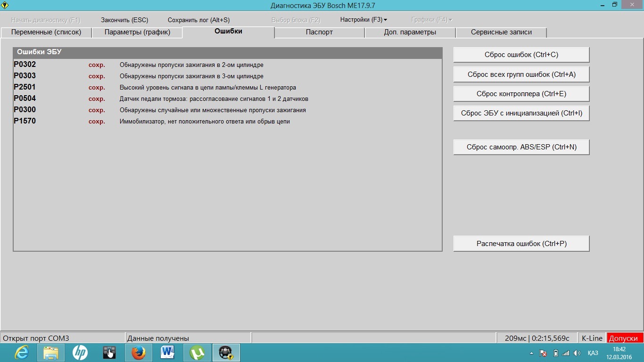Select error code P0302

(25, 65)
